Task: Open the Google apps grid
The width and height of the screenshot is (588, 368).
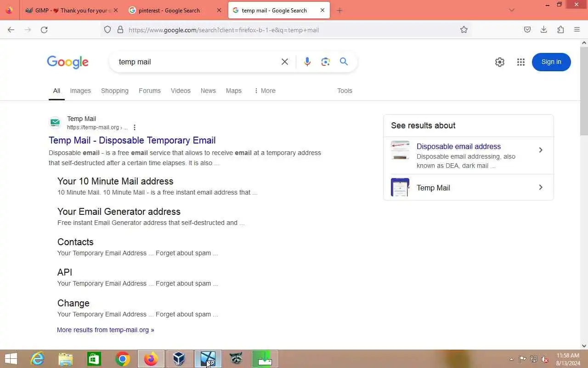Action: [x=520, y=62]
